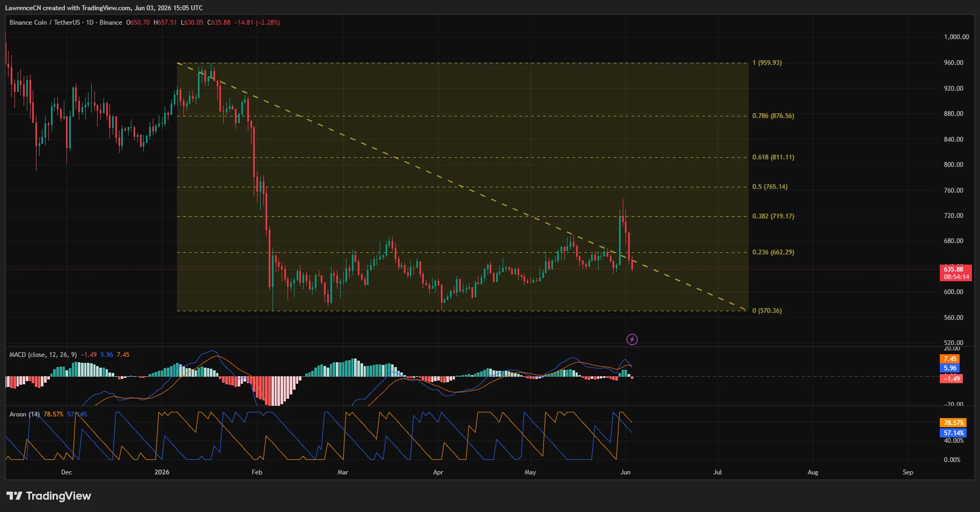
Task: Click the 0.786 (876.56) Fibonacci label
Action: [x=773, y=116]
